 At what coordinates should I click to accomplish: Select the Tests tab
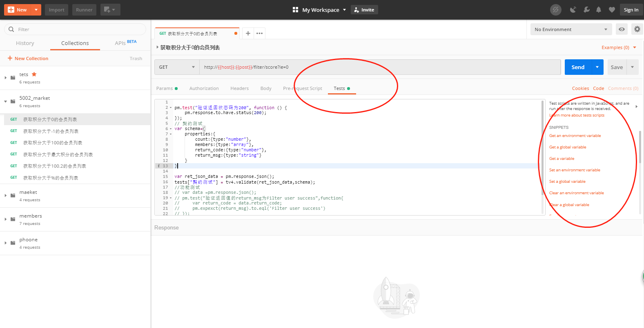pyautogui.click(x=342, y=88)
